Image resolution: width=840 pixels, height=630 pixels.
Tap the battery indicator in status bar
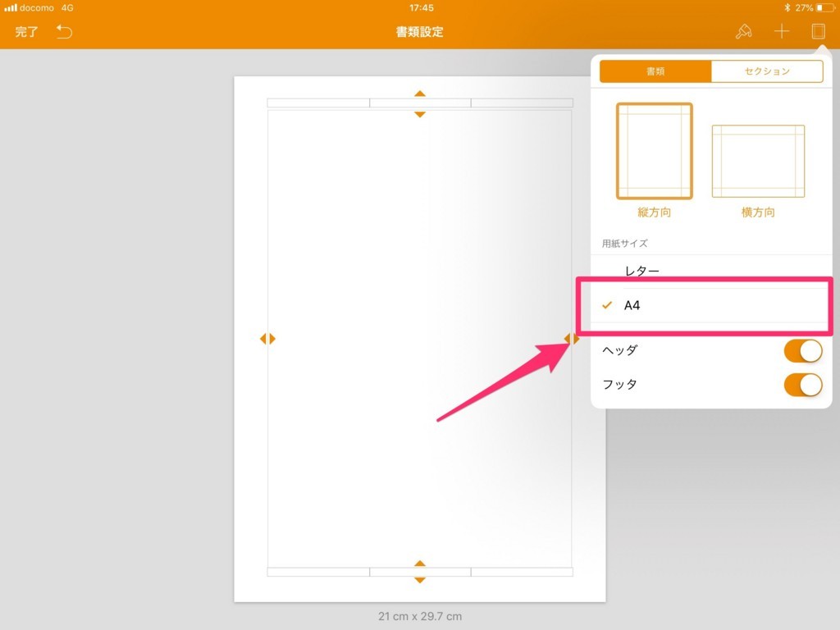tap(825, 8)
